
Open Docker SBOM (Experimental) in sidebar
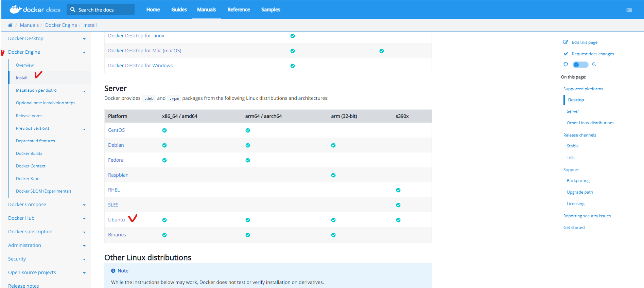[43, 191]
